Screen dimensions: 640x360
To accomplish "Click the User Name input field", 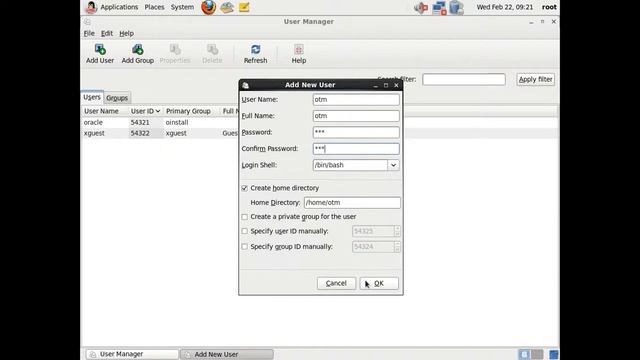I will point(356,100).
